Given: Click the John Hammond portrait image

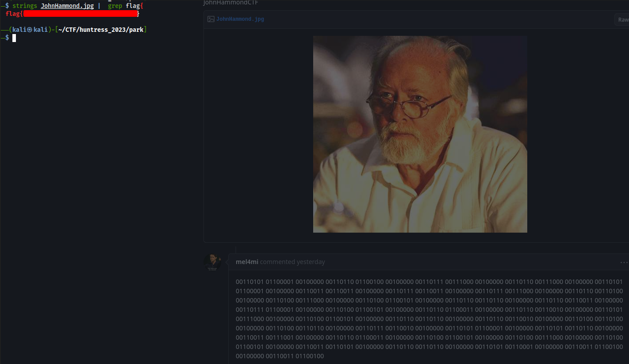Looking at the screenshot, I should tap(420, 134).
